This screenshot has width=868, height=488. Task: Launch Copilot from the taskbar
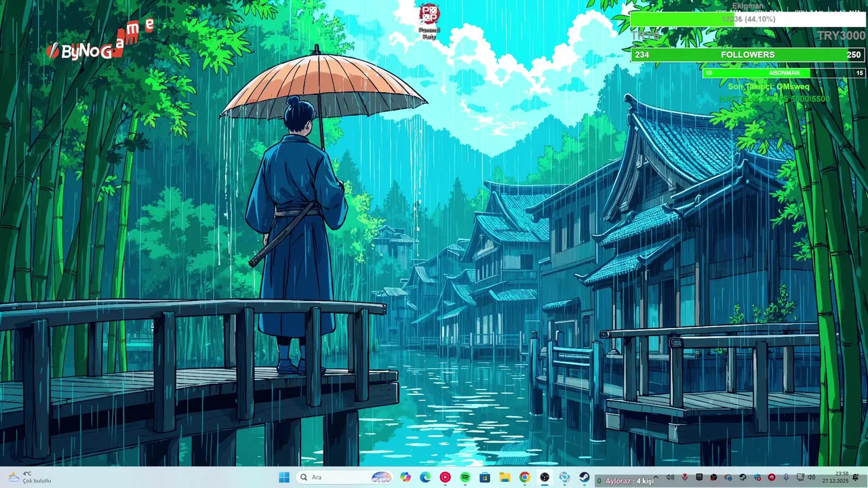(x=406, y=477)
